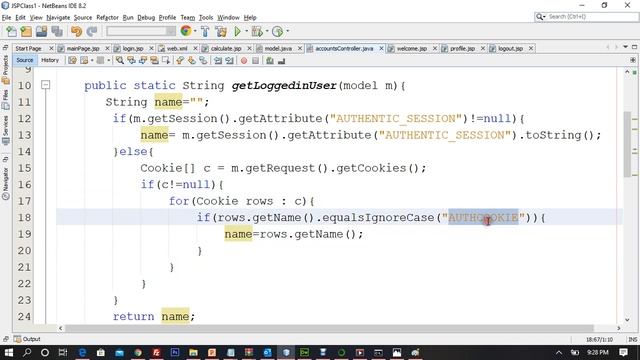Undo last edit via toolbar
This screenshot has width=640, height=360.
pos(76,31)
